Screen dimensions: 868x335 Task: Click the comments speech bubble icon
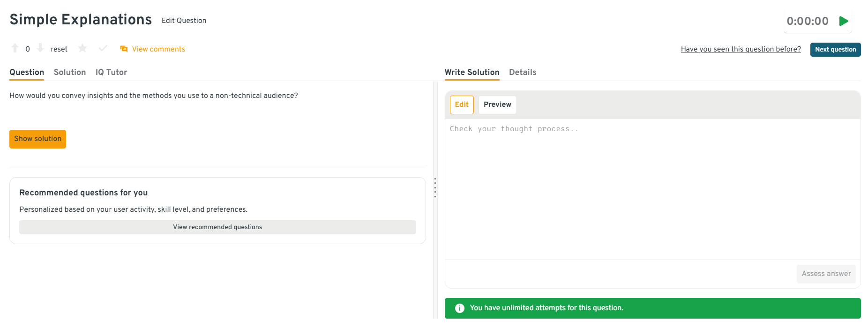[124, 49]
